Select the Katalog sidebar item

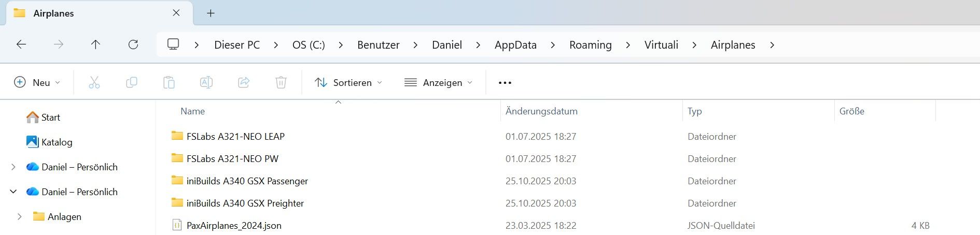[57, 142]
